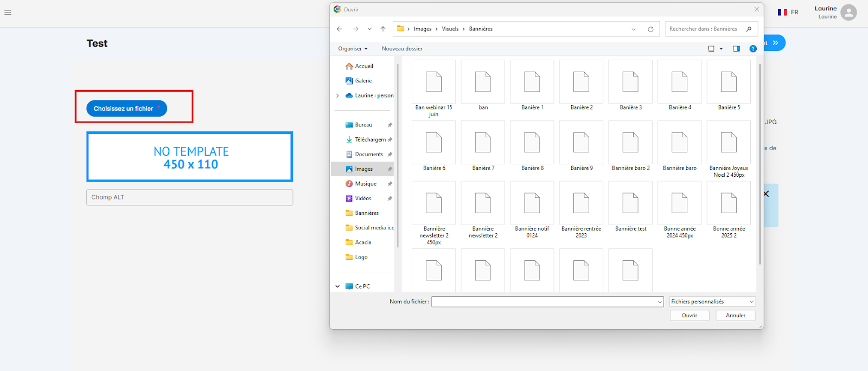Select file Banière 7

click(x=483, y=146)
